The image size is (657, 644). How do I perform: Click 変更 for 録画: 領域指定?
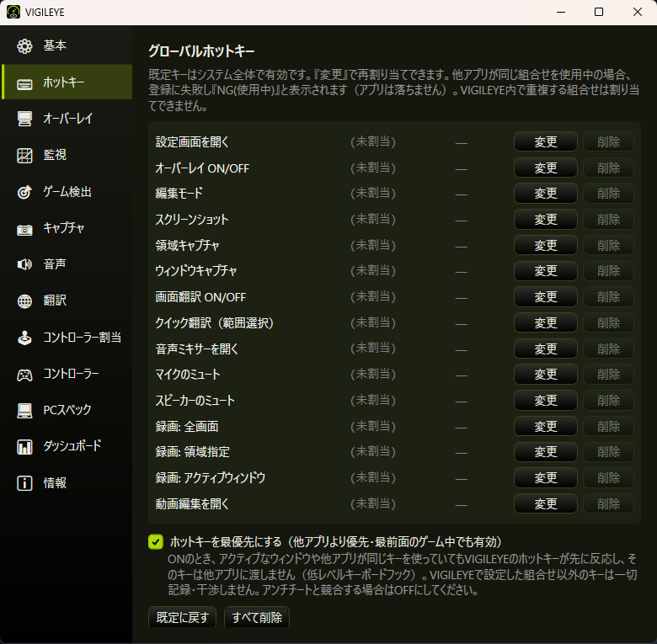click(546, 452)
